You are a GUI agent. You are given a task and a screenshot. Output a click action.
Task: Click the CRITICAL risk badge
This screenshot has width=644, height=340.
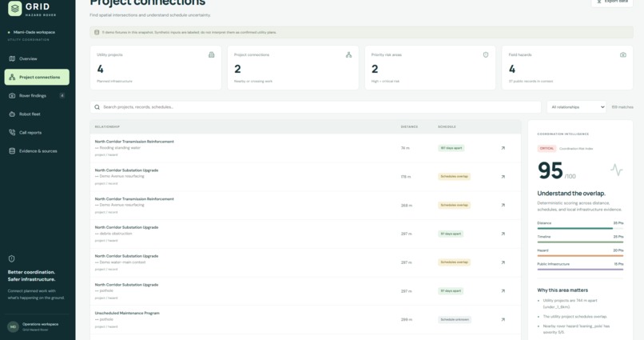point(547,149)
